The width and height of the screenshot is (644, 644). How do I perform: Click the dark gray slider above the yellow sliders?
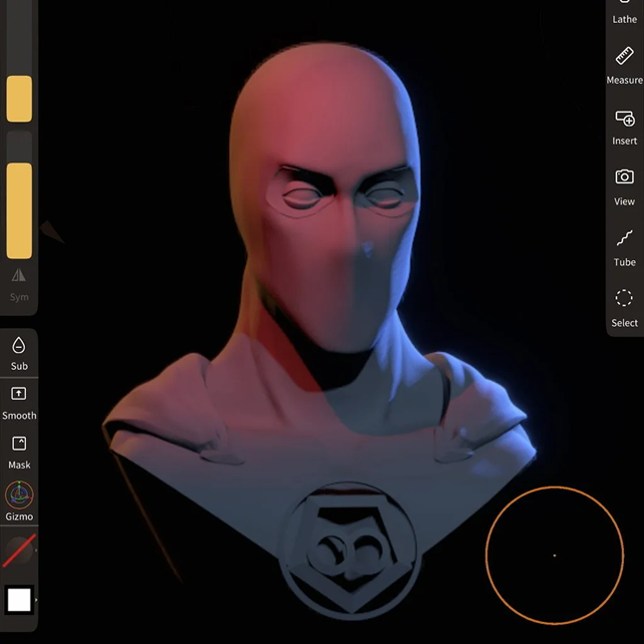tap(19, 35)
